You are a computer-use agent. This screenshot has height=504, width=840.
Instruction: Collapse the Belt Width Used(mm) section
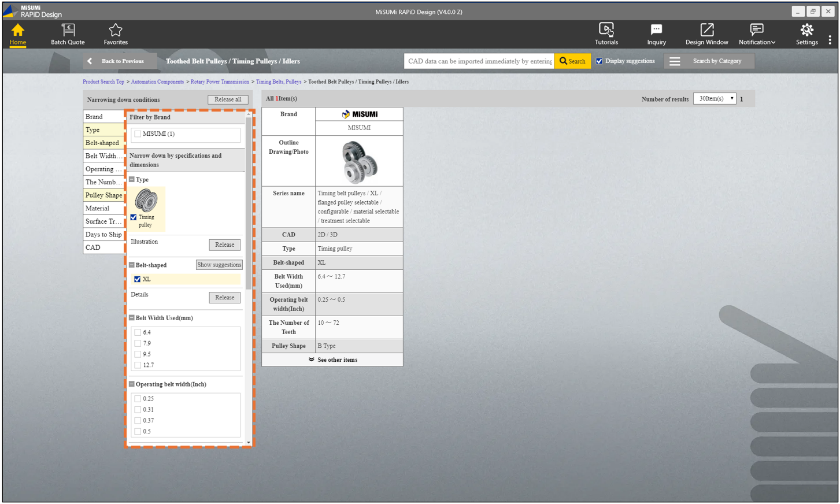pyautogui.click(x=132, y=318)
